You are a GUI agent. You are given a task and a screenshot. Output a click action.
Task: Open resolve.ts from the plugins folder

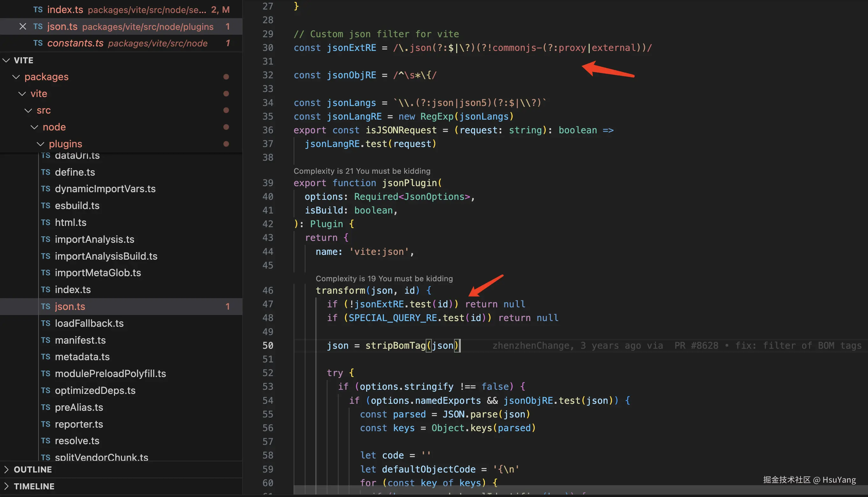click(77, 441)
